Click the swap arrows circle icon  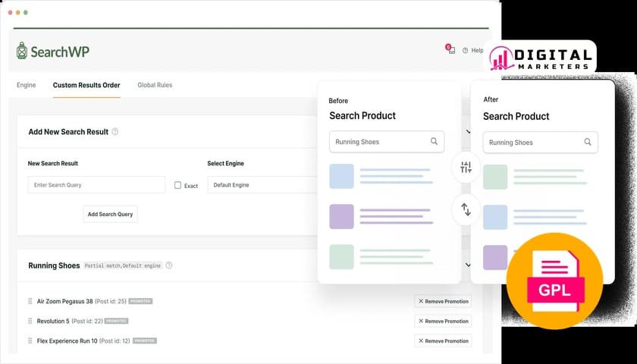pyautogui.click(x=466, y=209)
